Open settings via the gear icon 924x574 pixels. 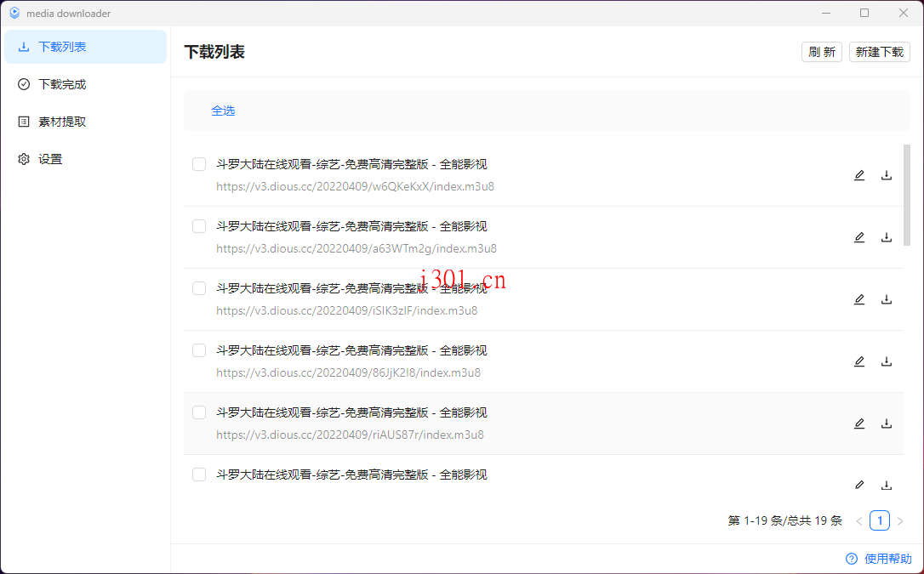coord(23,158)
